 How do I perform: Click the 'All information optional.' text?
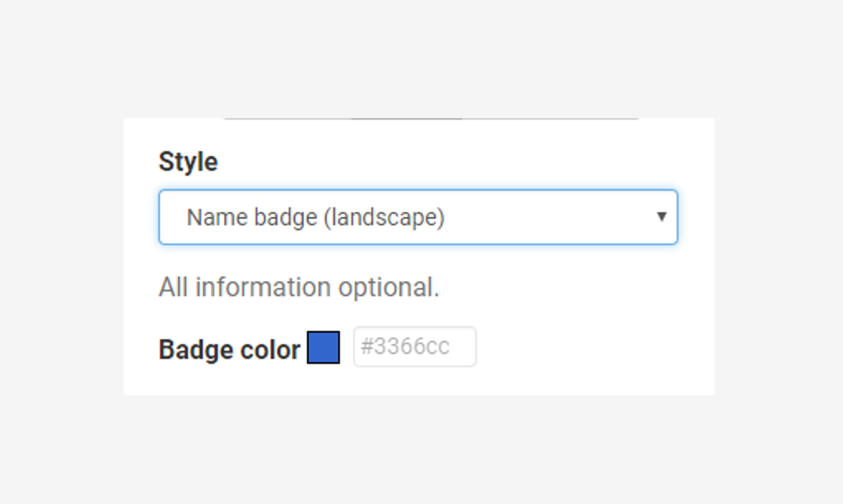299,287
